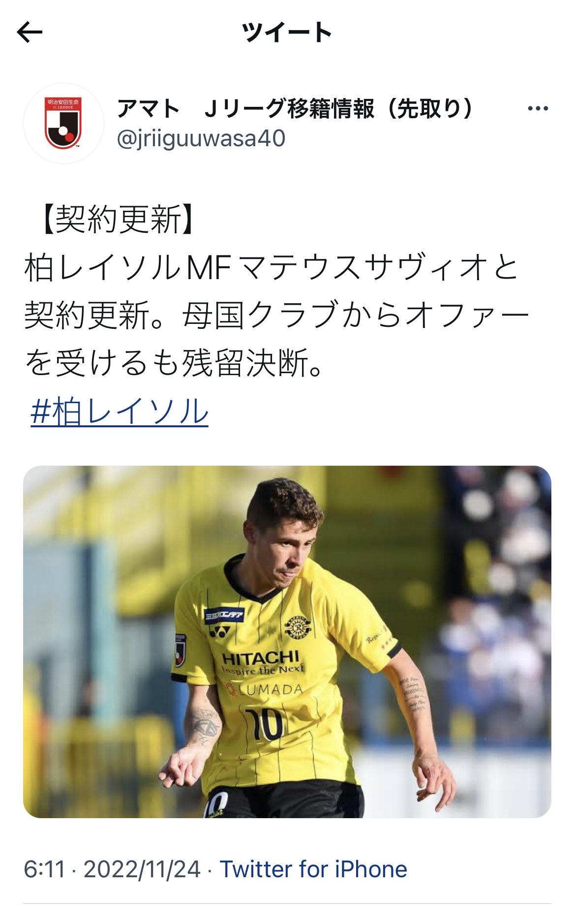Tap the 母国クラブからオファー text line
Image resolution: width=575 pixels, height=924 pixels.
click(356, 315)
